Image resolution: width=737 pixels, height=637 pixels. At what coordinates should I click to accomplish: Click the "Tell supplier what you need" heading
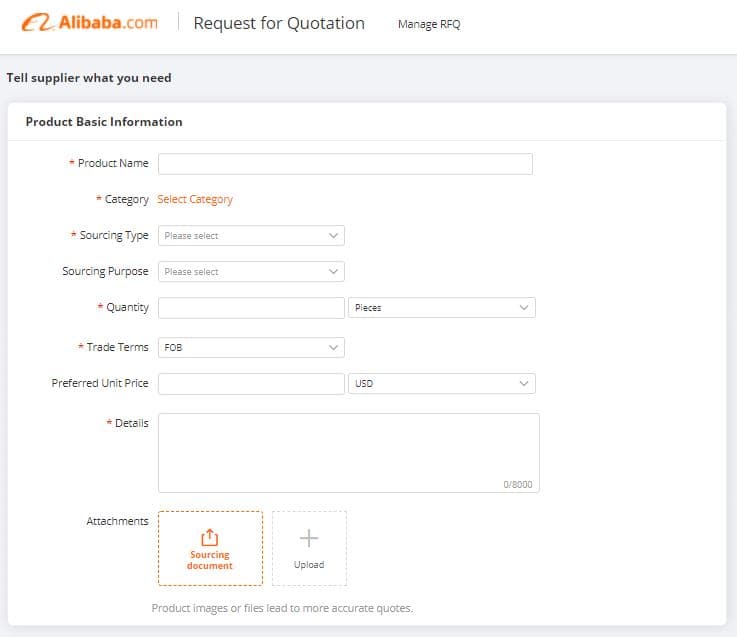click(x=89, y=78)
